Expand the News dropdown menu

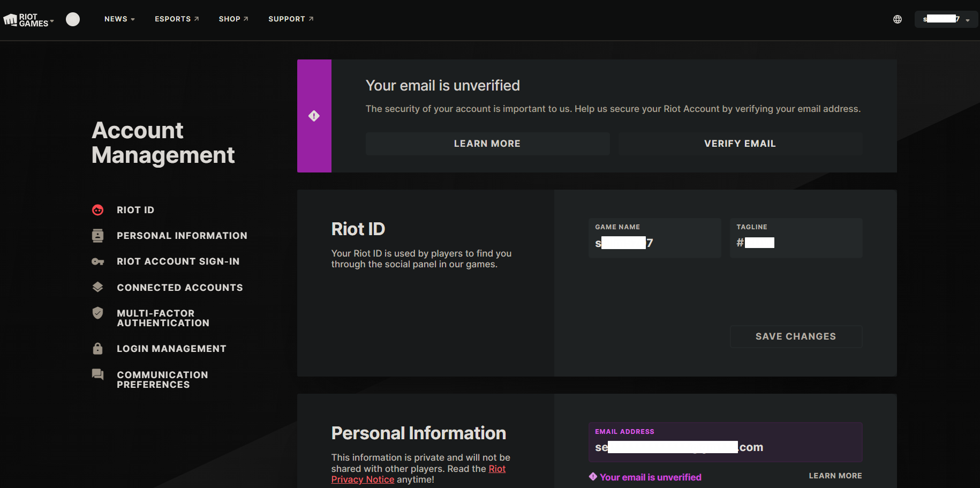(119, 19)
